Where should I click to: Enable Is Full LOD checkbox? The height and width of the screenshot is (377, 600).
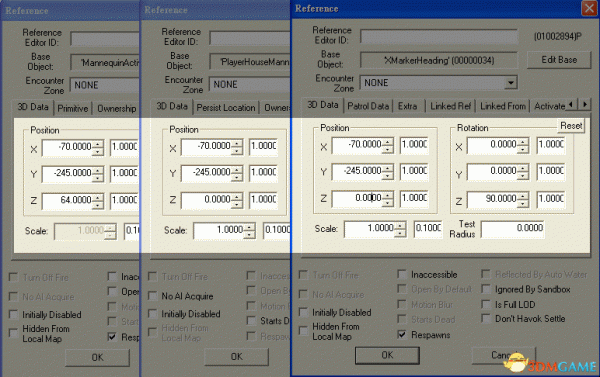point(486,304)
